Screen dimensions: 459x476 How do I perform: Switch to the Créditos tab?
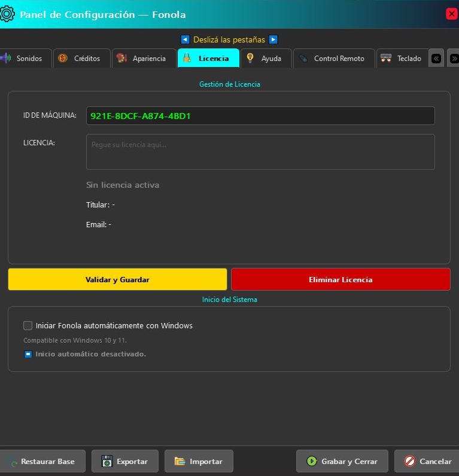82,58
